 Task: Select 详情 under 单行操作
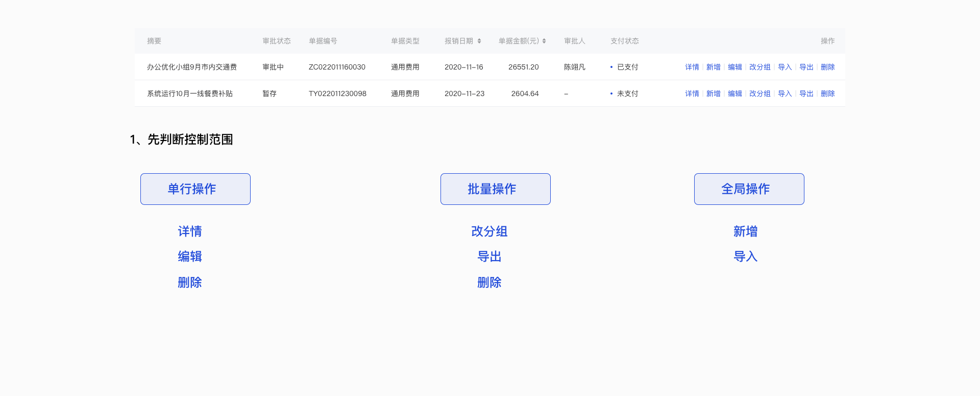tap(190, 231)
